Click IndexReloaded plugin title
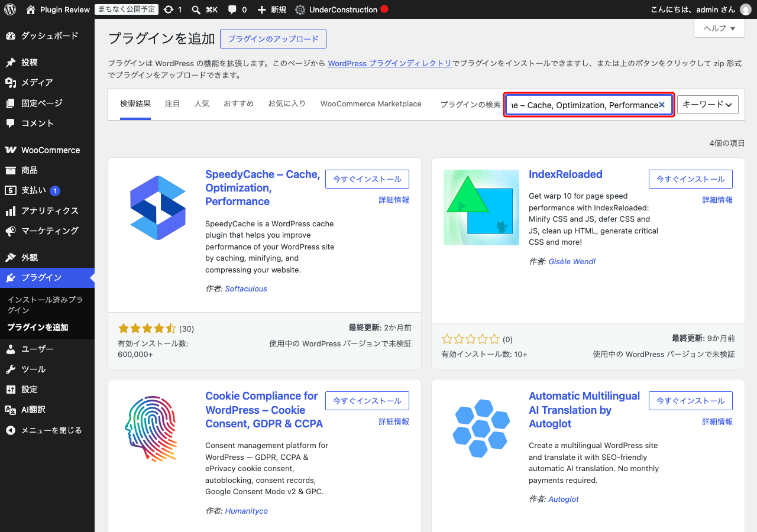This screenshot has height=532, width=757. point(565,174)
